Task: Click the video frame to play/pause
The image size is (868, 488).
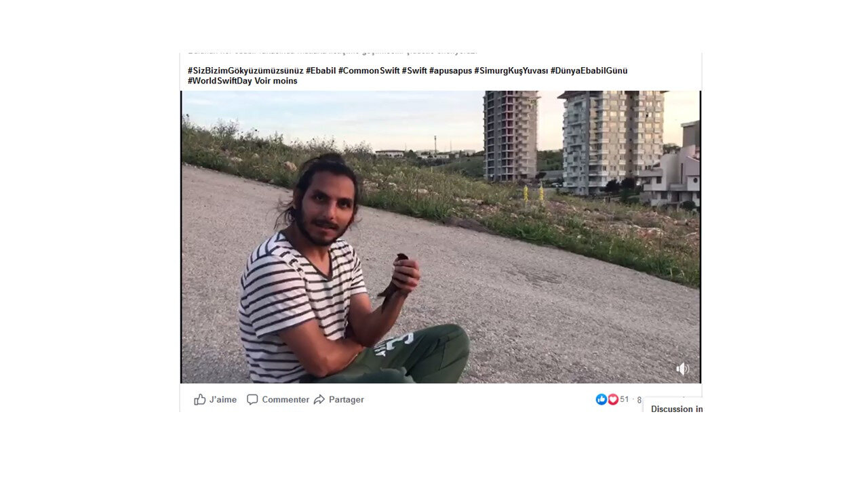Action: click(x=441, y=237)
